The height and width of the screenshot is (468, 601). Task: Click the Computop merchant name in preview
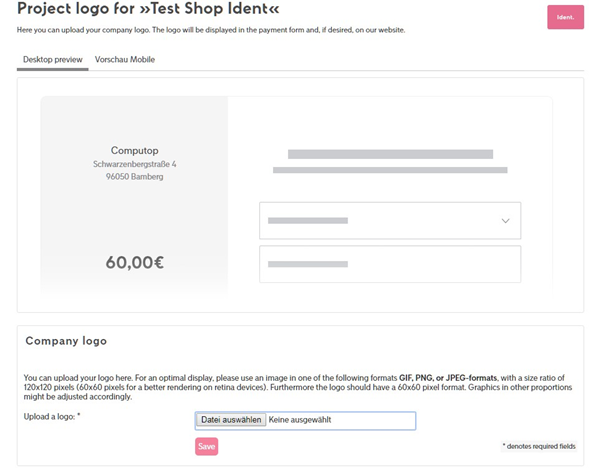click(135, 150)
